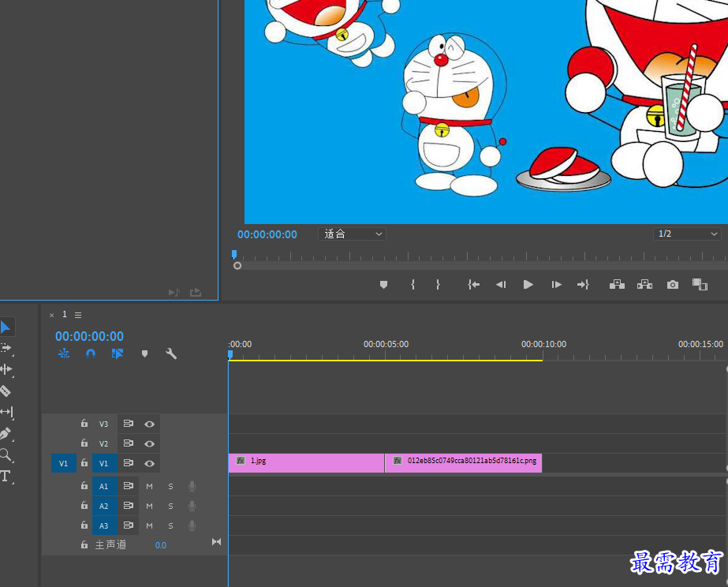This screenshot has height=587, width=728.
Task: Target the V3 track header
Action: pos(103,424)
